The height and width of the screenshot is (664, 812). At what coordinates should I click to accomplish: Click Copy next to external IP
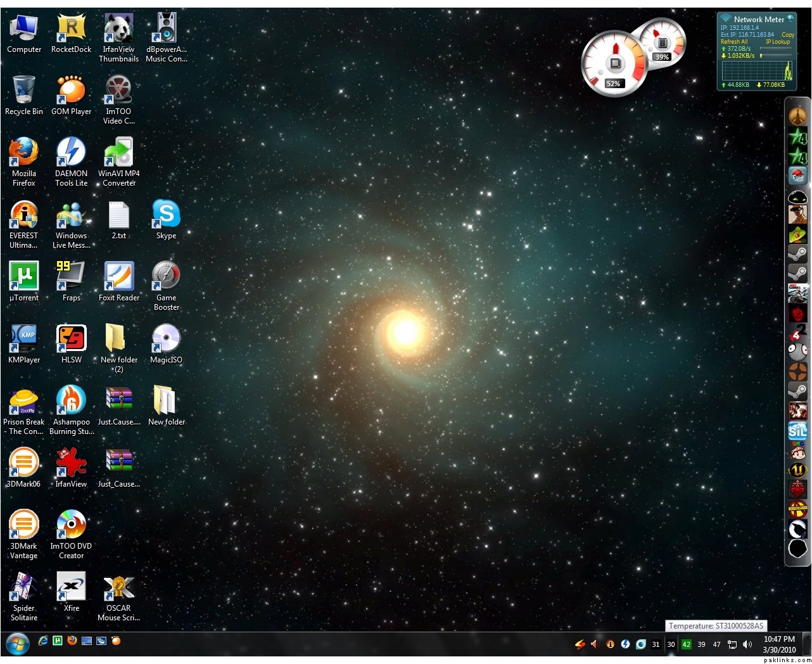787,35
